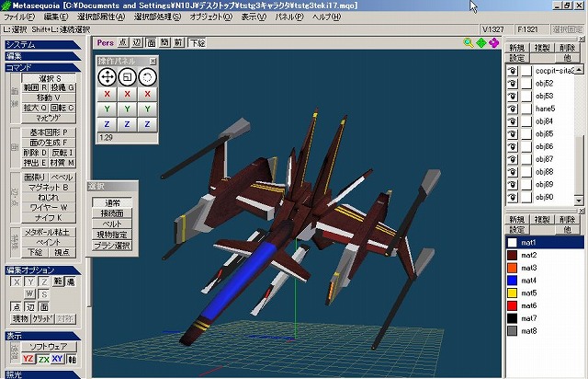Click the YZ plane view button
The height and width of the screenshot is (379, 588).
coord(28,359)
